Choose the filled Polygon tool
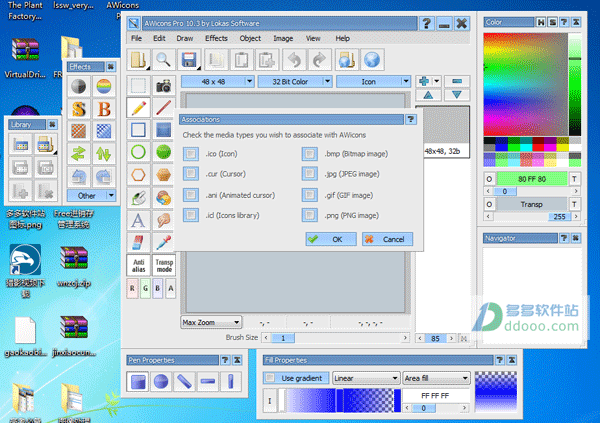Screen dimensions: 600x423 [x=164, y=175]
